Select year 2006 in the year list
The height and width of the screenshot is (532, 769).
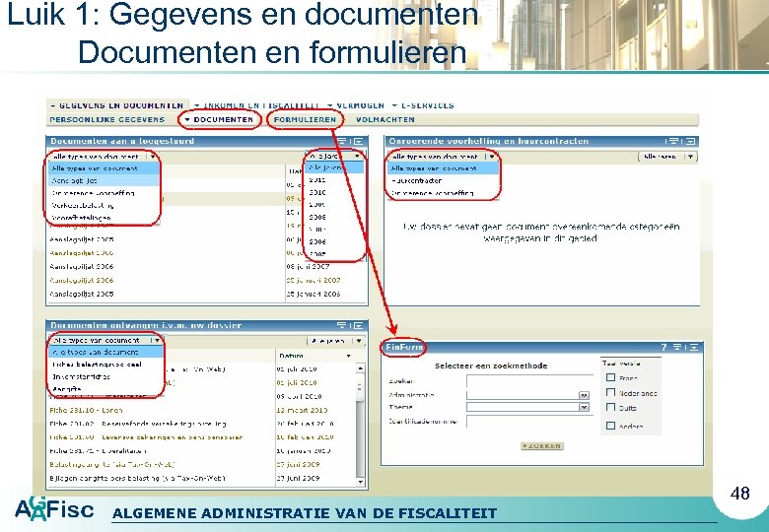coord(334,241)
